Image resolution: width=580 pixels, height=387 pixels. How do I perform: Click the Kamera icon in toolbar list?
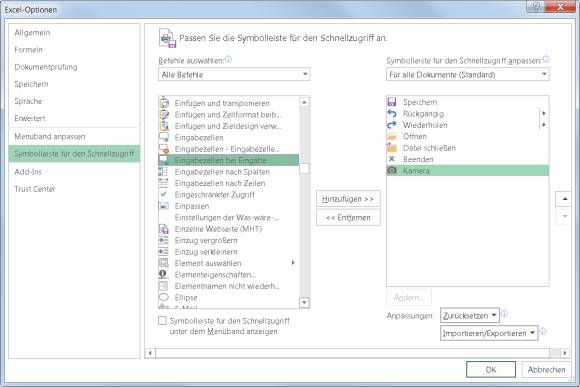(x=392, y=170)
